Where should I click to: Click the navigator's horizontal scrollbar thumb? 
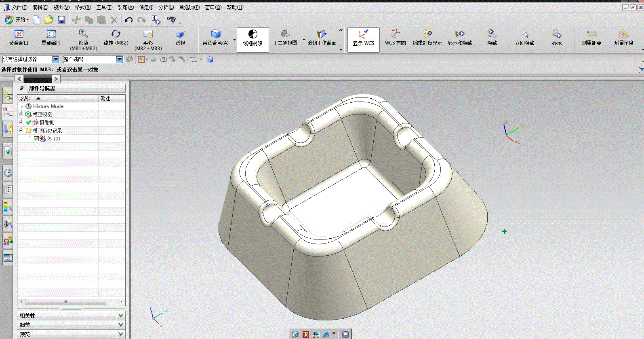point(65,302)
